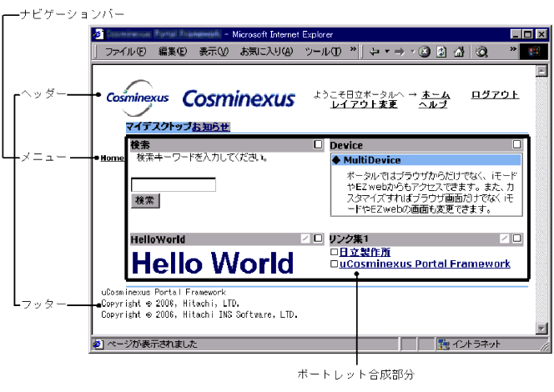Open the uCosminexus Portal Framework link
Screen dimensions: 554x392
[425, 264]
